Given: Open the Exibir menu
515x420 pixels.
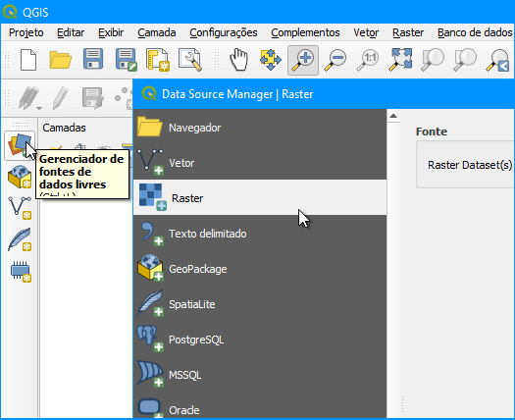Looking at the screenshot, I should click(111, 32).
